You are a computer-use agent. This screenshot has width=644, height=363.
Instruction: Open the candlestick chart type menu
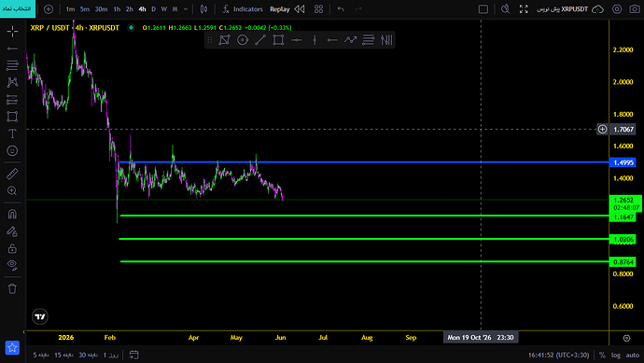click(x=203, y=9)
